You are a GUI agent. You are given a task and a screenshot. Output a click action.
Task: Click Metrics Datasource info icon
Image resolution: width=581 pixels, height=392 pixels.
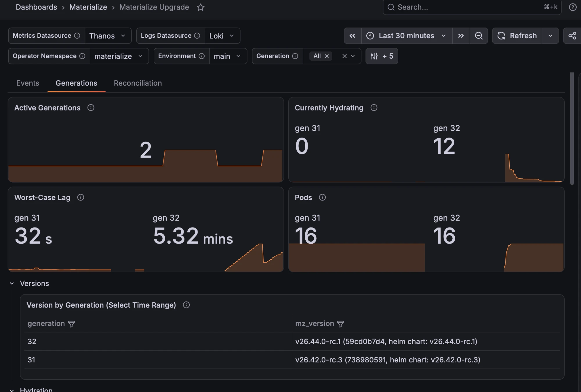77,36
